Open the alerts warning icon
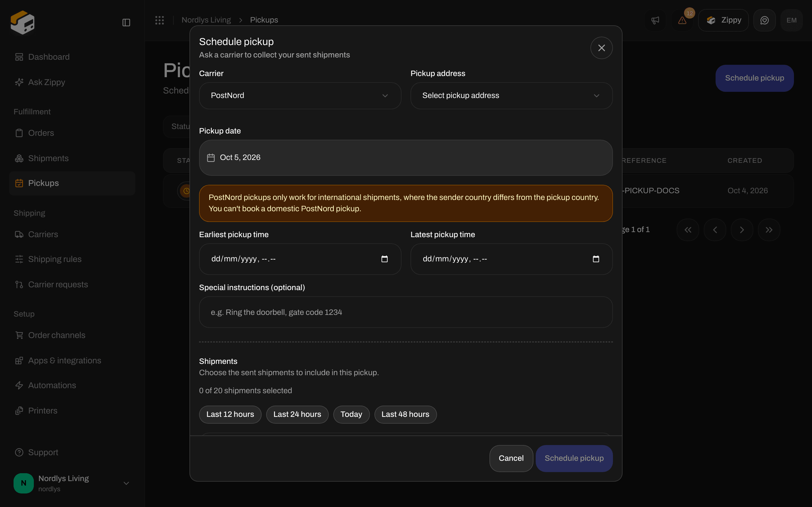The width and height of the screenshot is (812, 507). point(682,21)
